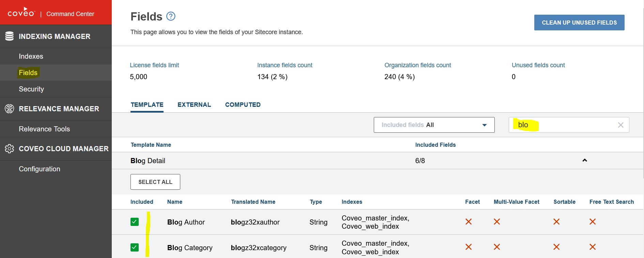Image resolution: width=644 pixels, height=258 pixels.
Task: Click Multi-Value Facet X icon for Blog Category
Action: [x=497, y=247]
